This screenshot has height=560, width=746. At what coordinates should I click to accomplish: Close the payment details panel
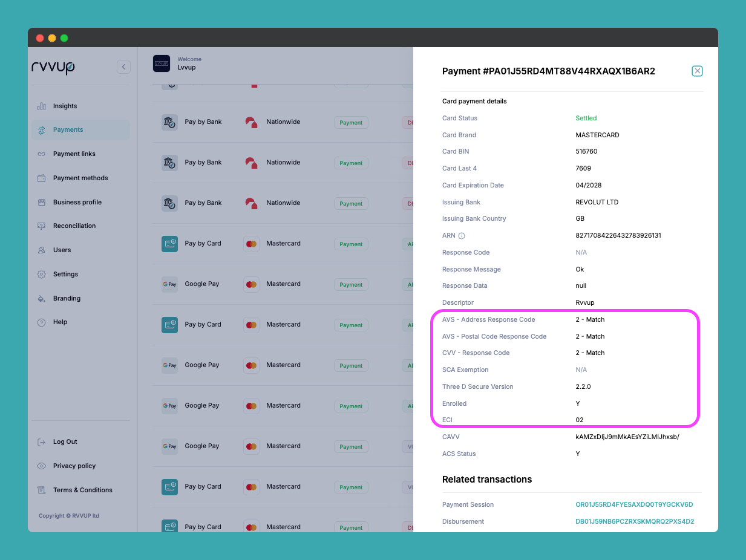697,71
